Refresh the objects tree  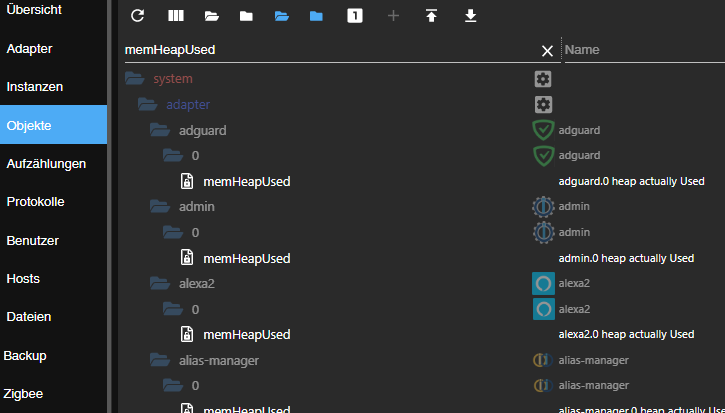pos(138,16)
